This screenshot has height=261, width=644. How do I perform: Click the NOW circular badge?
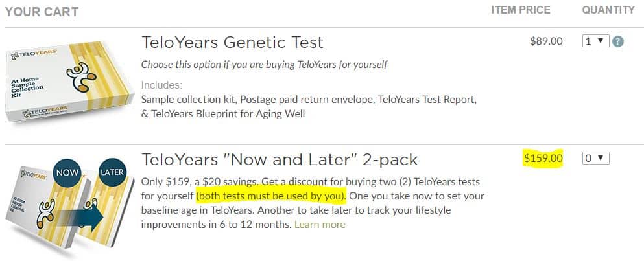point(67,174)
